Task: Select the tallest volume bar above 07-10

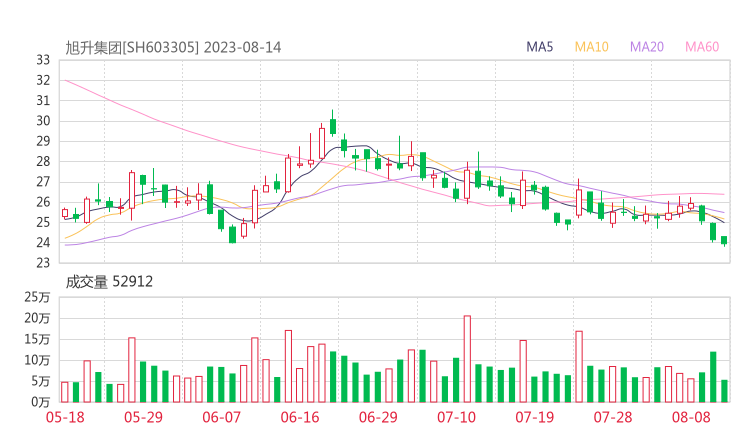Action: [x=467, y=359]
